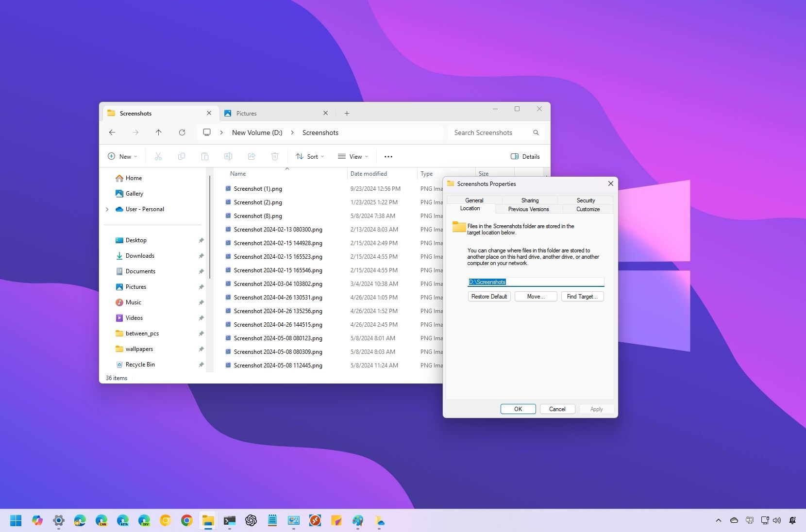Open the Security tab in Screenshots Properties

586,200
